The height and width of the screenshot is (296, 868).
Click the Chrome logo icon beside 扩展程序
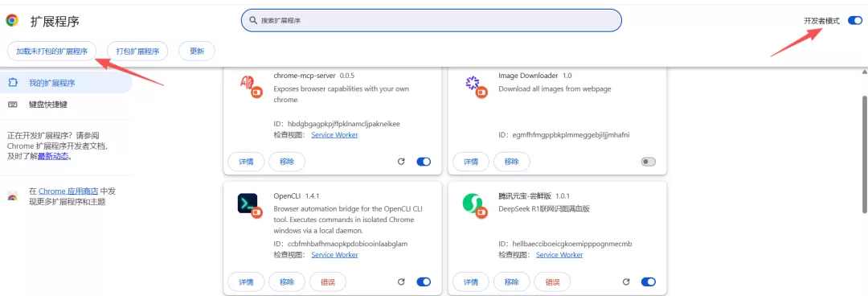click(x=12, y=20)
